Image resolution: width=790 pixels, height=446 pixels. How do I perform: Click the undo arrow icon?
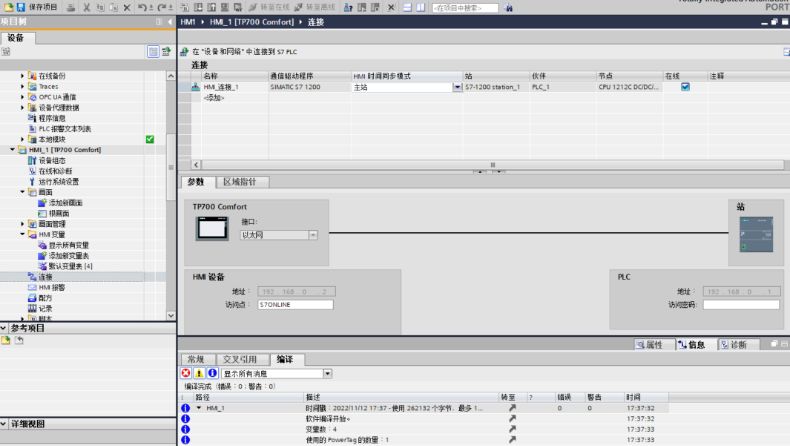point(142,8)
